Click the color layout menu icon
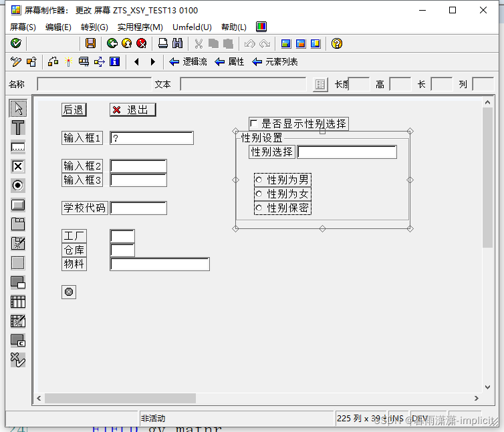504x432 pixels. [261, 27]
